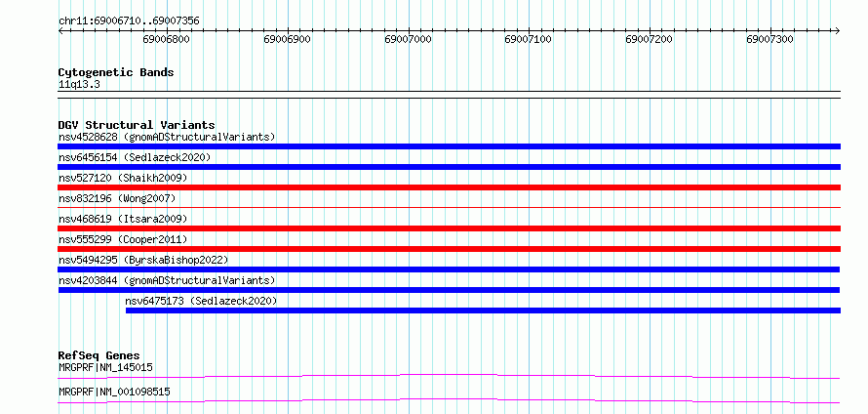Image resolution: width=868 pixels, height=414 pixels.
Task: Open the nsv527120 (Shaikh2009) variant label
Action: (123, 178)
